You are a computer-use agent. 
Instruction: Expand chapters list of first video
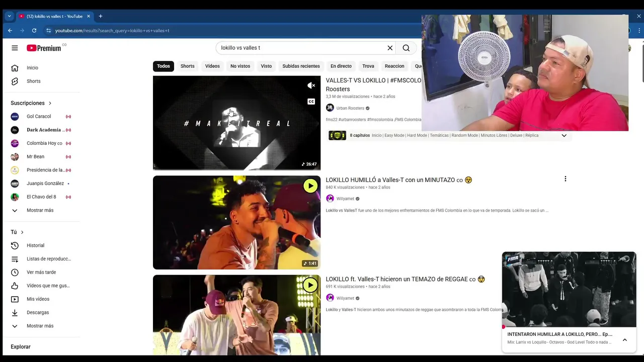coord(564,135)
